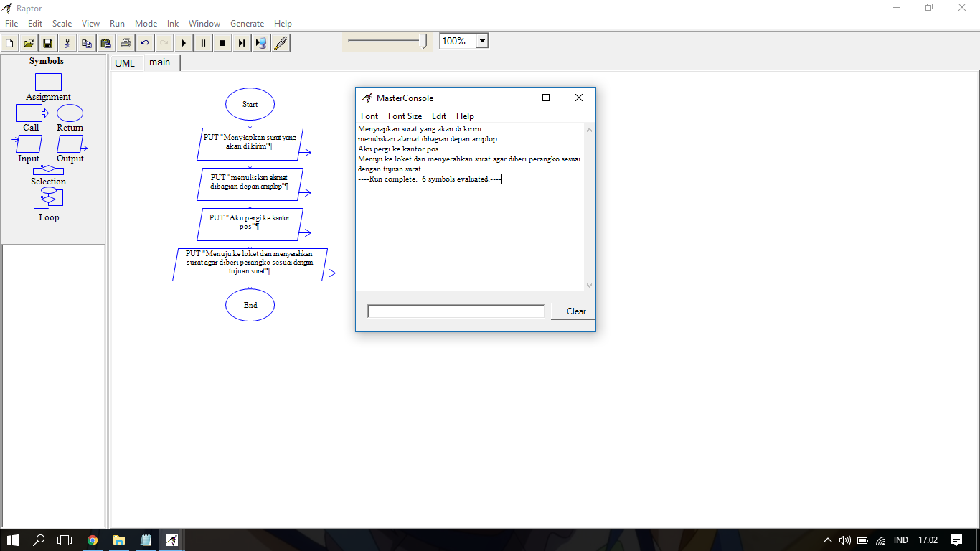This screenshot has width=980, height=551.
Task: Open the Edit menu in Raptor
Action: tap(35, 24)
